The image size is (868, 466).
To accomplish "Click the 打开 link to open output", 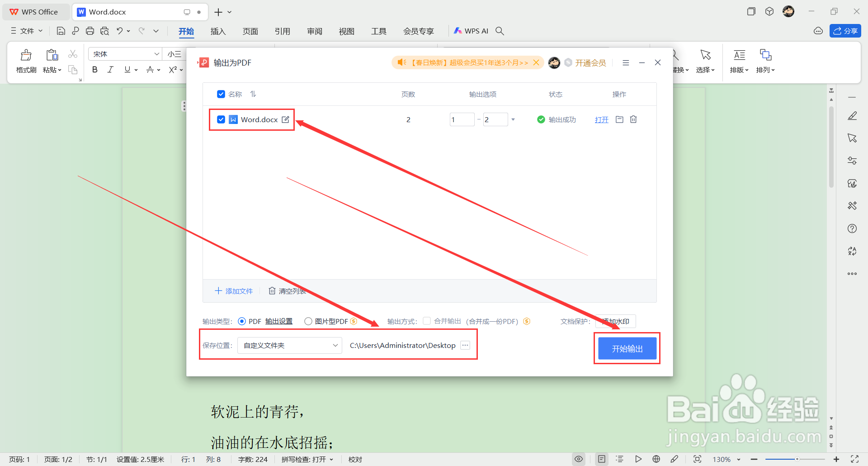I will point(601,119).
